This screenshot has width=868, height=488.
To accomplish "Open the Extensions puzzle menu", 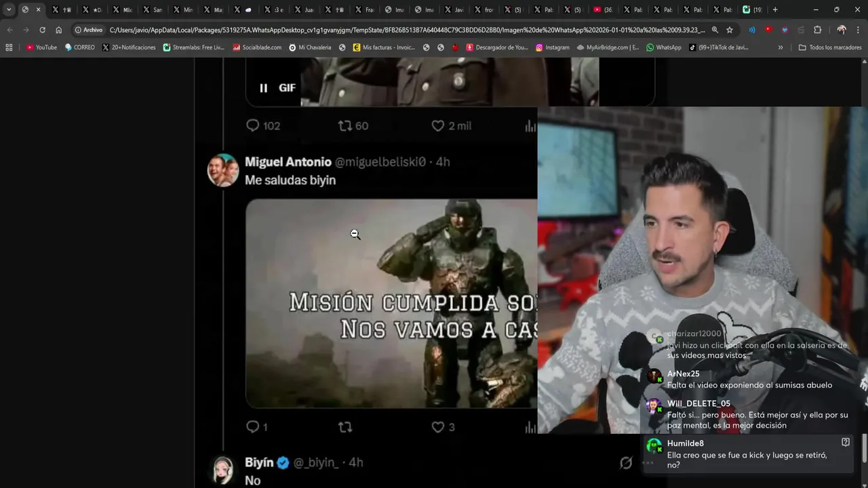I will [817, 30].
